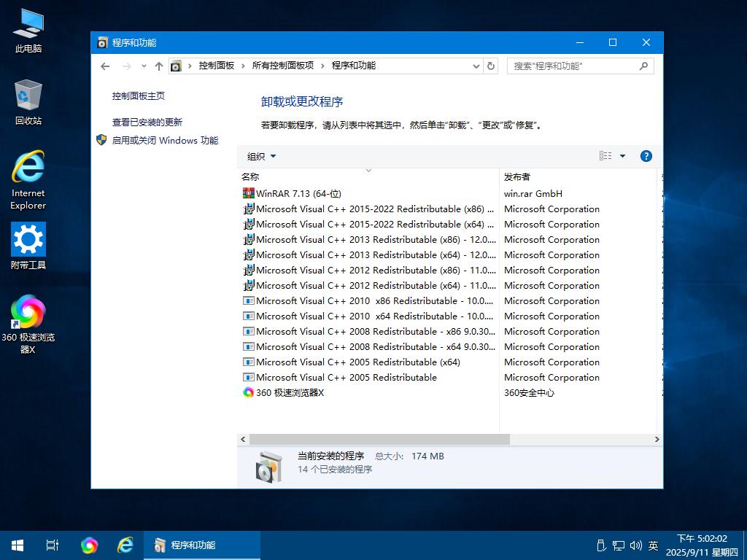Open recent locations dropdown arrow

tap(144, 66)
